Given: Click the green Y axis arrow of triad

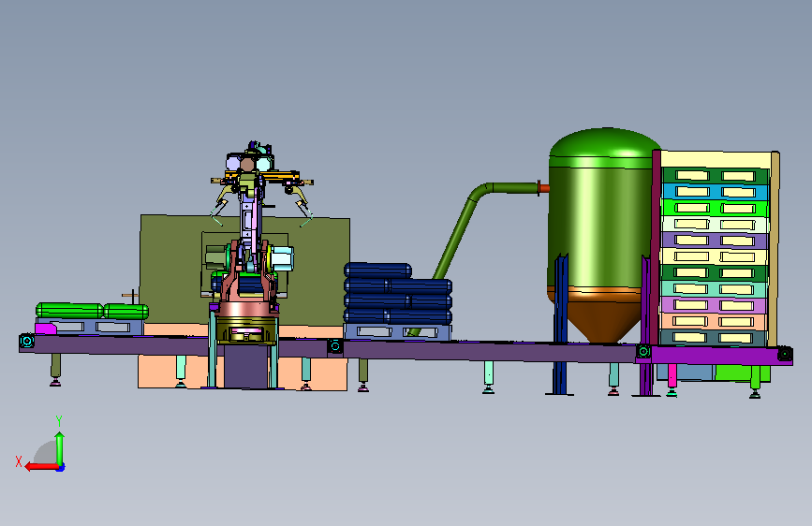Looking at the screenshot, I should click(x=60, y=449).
